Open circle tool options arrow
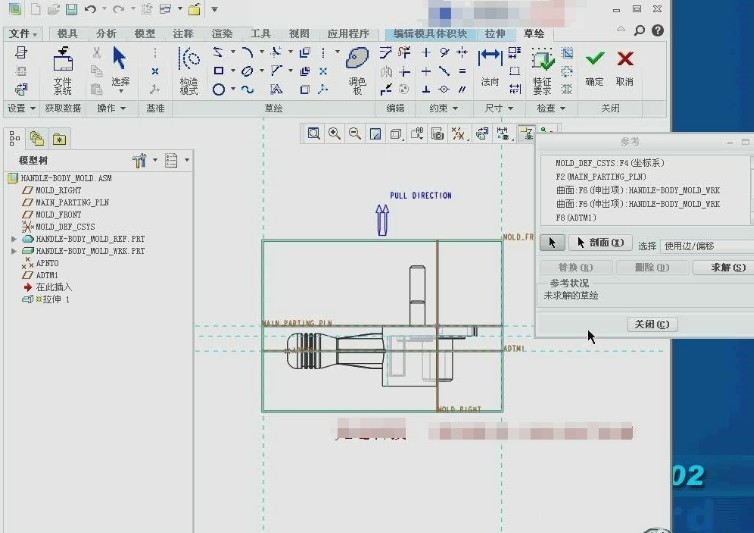Viewport: 754px width, 533px height. click(233, 89)
